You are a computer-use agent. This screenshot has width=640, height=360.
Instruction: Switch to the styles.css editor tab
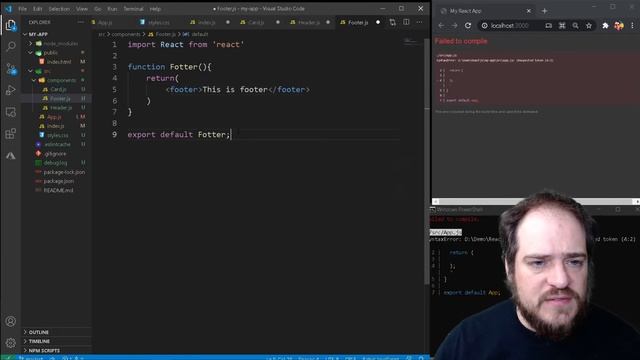point(159,22)
